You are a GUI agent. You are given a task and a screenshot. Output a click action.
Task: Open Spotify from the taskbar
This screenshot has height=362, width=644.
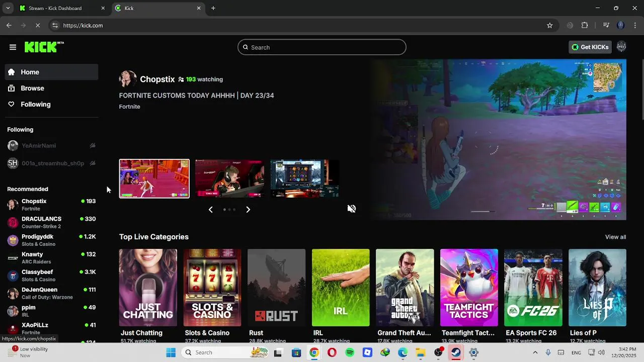[x=350, y=352]
